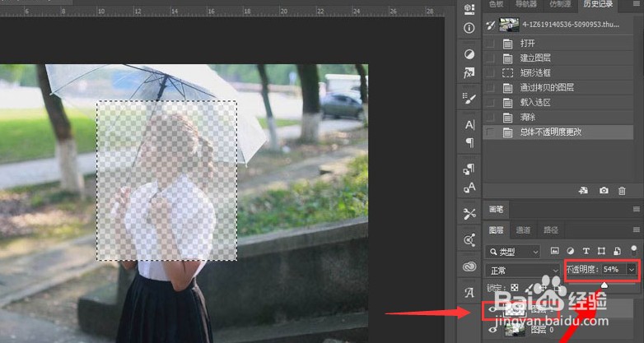
Task: Turn layer filtering on or off
Action: click(634, 250)
